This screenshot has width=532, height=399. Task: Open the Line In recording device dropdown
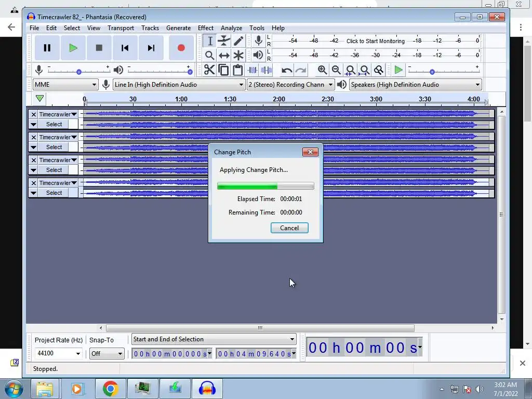179,85
